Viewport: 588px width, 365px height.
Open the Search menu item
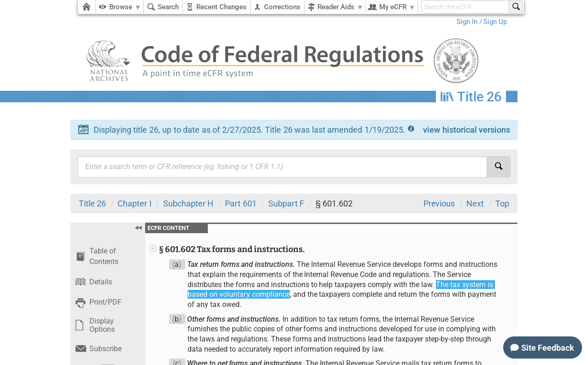tap(163, 7)
